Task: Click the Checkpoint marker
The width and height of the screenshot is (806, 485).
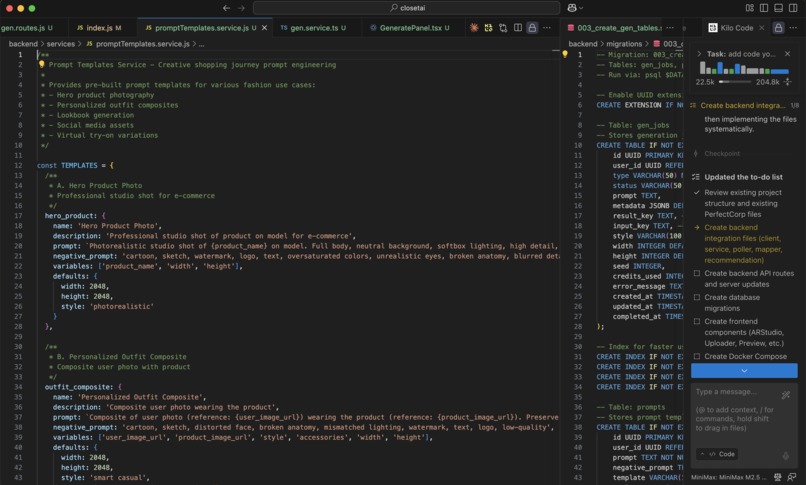Action: (x=721, y=154)
